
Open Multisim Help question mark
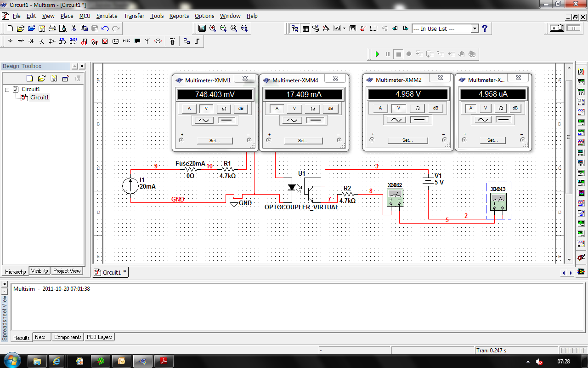tap(485, 28)
